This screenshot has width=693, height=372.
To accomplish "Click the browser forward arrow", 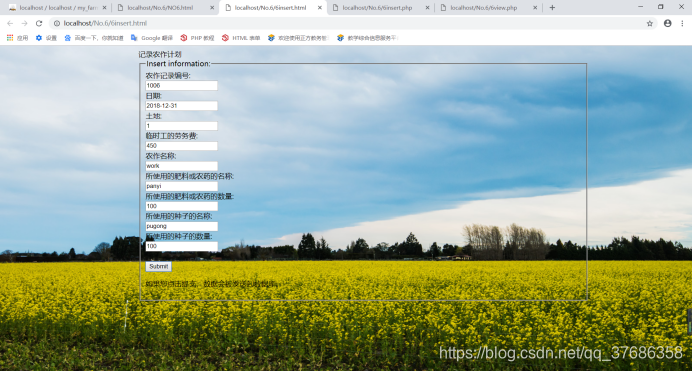I will point(24,23).
